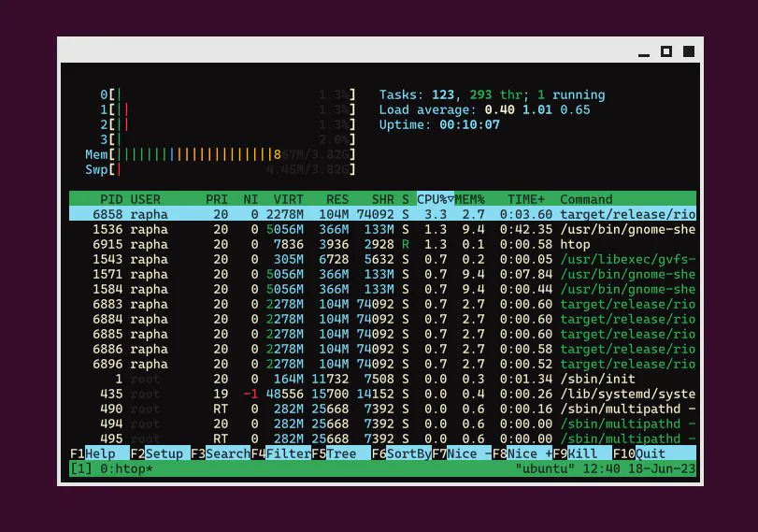
Task: Toggle F5 Tree view
Action: pos(334,453)
